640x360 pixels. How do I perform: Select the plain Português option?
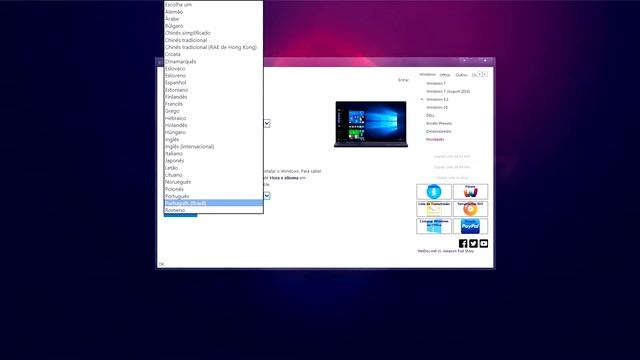click(213, 196)
